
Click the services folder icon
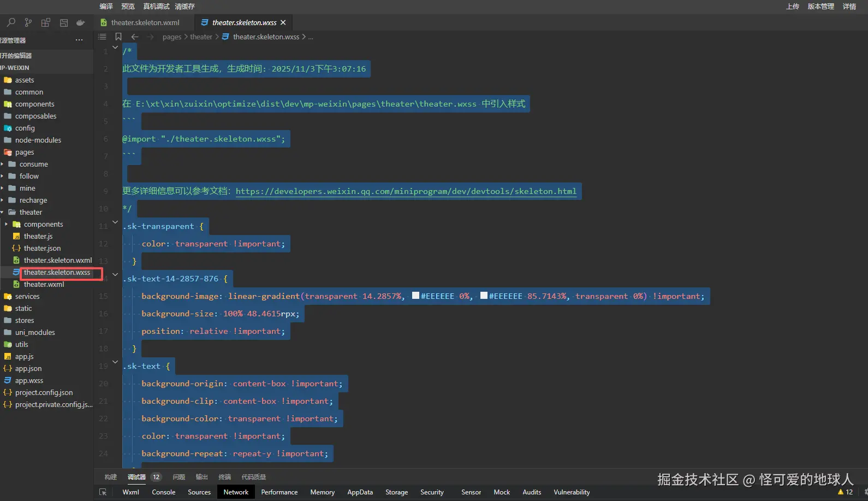[8, 297]
